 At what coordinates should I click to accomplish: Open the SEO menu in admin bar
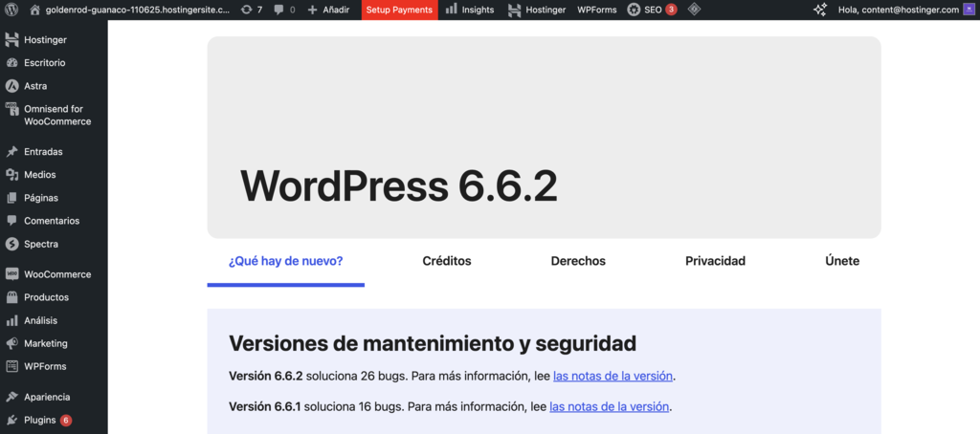coord(652,10)
